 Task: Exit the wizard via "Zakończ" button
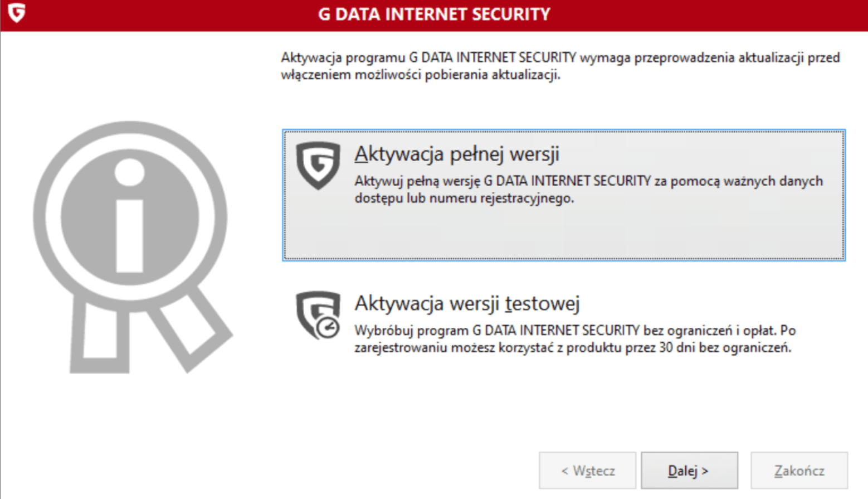point(799,471)
